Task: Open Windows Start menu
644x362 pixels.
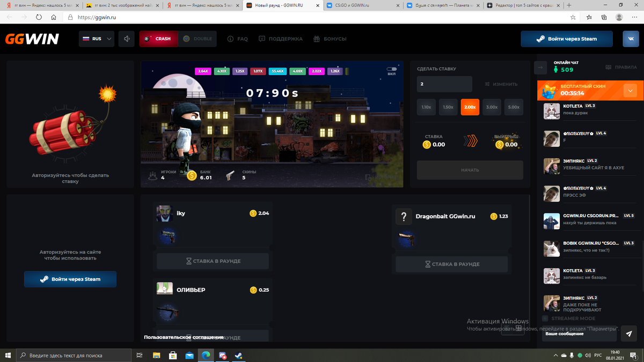Action: (x=8, y=355)
